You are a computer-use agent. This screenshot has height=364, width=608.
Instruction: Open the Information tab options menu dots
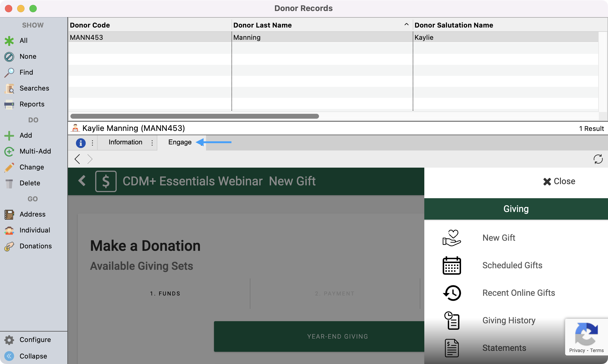pos(152,143)
